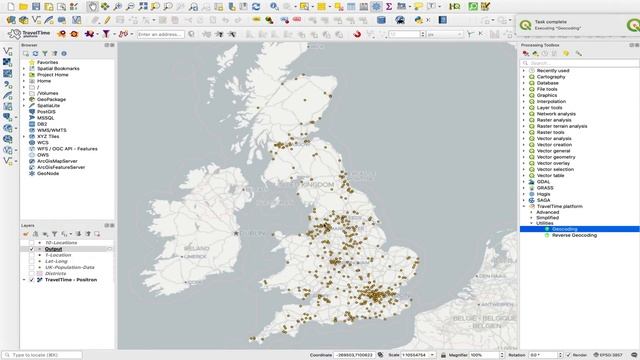
Task: Uncheck the Output layer visibility
Action: point(31,249)
